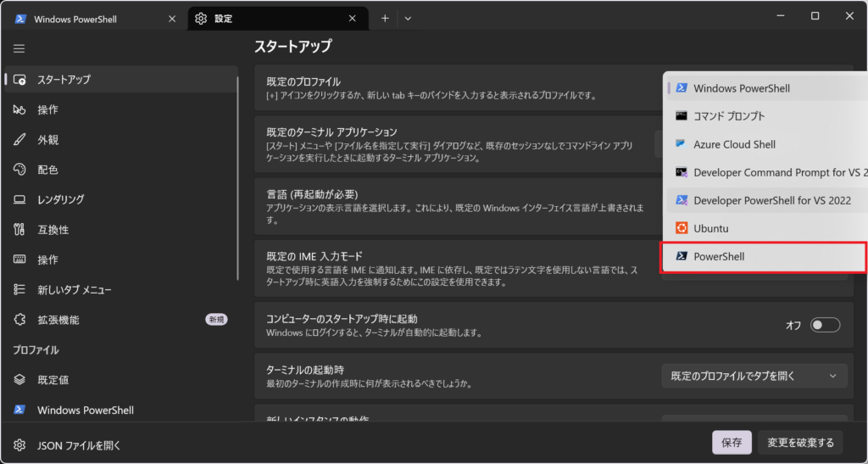The width and height of the screenshot is (868, 464).
Task: Click the PowerShell icon on the first tab
Action: tap(20, 19)
